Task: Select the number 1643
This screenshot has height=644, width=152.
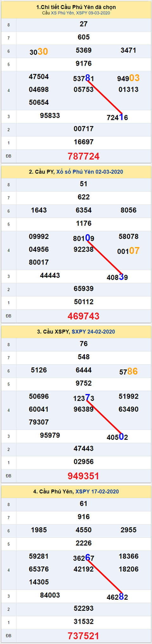Action: [x=39, y=210]
